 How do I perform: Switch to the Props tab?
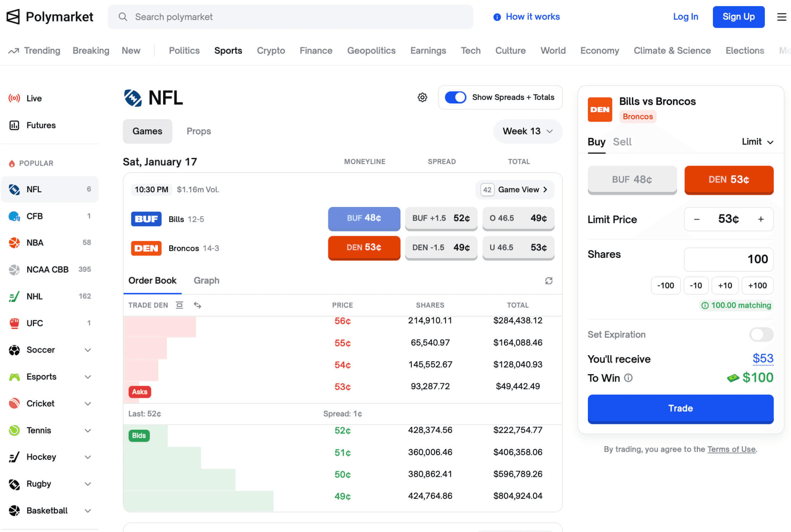pos(199,131)
